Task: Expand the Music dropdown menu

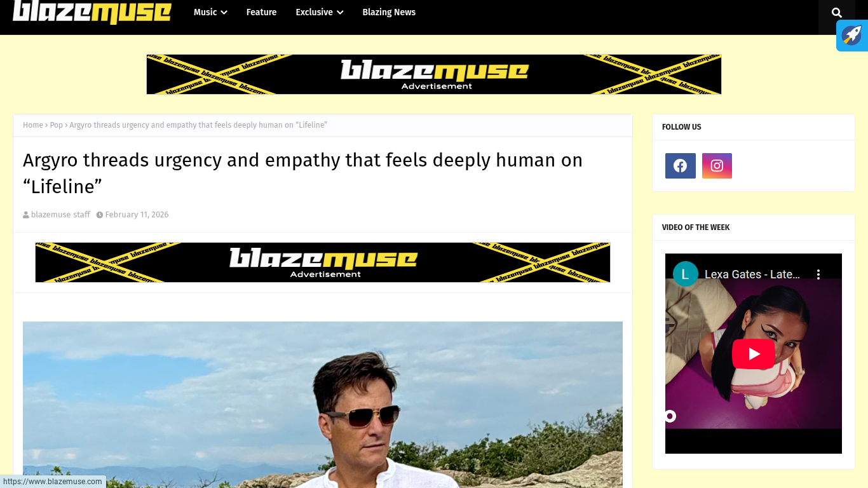Action: pos(210,12)
